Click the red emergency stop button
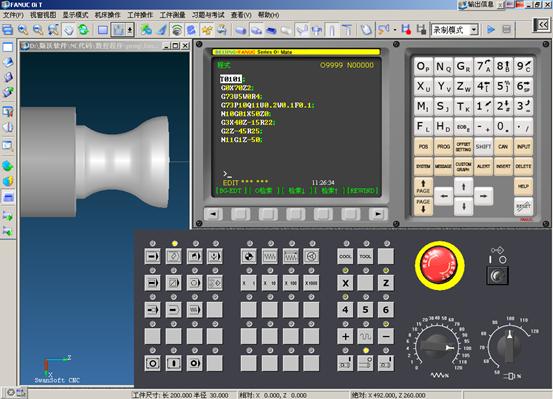 [439, 265]
